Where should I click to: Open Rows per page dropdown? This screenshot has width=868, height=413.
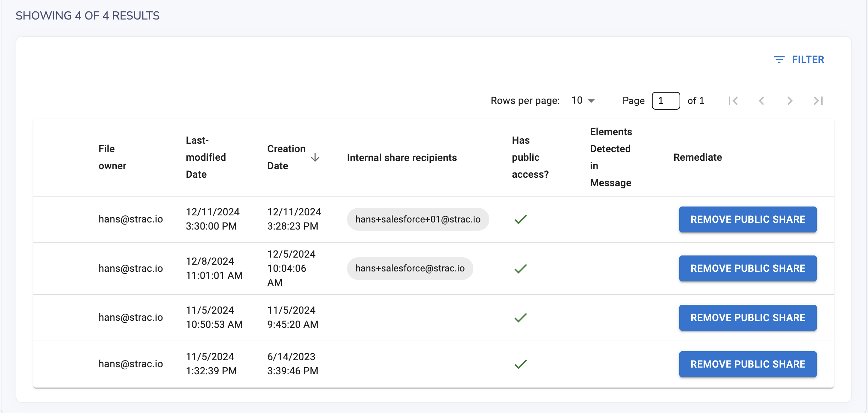point(583,101)
